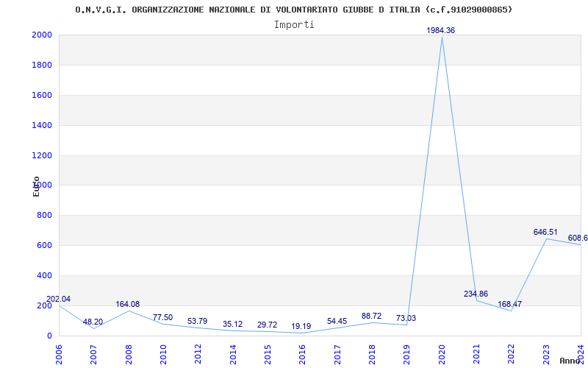This screenshot has width=588, height=368.
Task: Click year 2016 on the x-axis
Action: pyautogui.click(x=302, y=353)
